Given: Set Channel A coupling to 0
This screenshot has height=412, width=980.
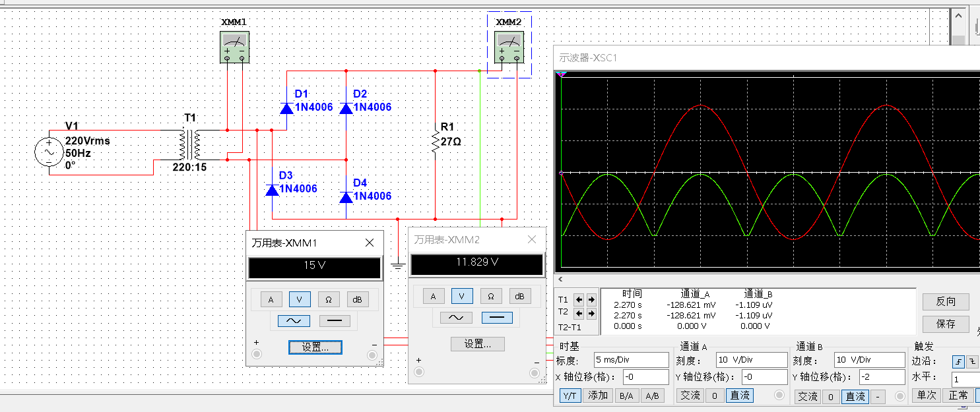Looking at the screenshot, I should pos(714,396).
